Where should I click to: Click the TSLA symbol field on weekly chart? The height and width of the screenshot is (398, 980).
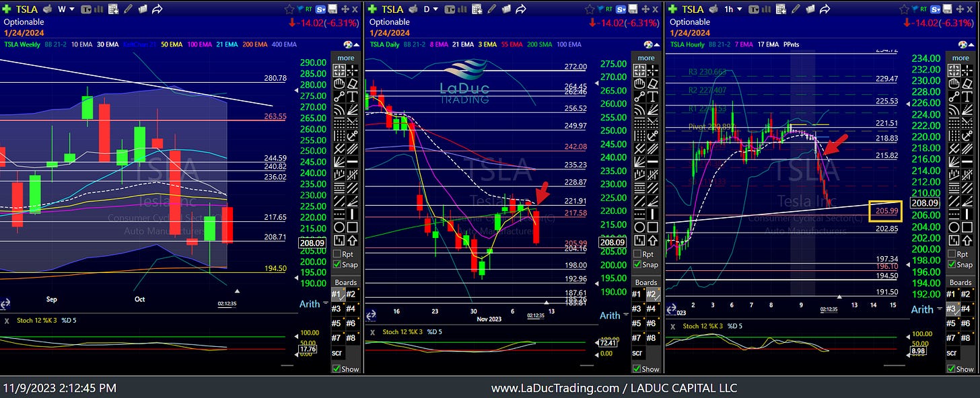[27, 9]
